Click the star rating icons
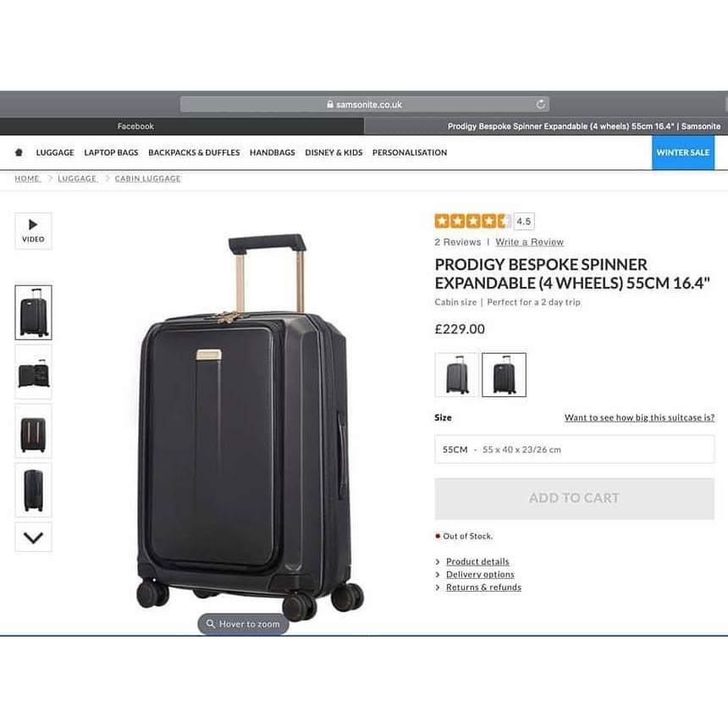The image size is (728, 728). pyautogui.click(x=472, y=221)
